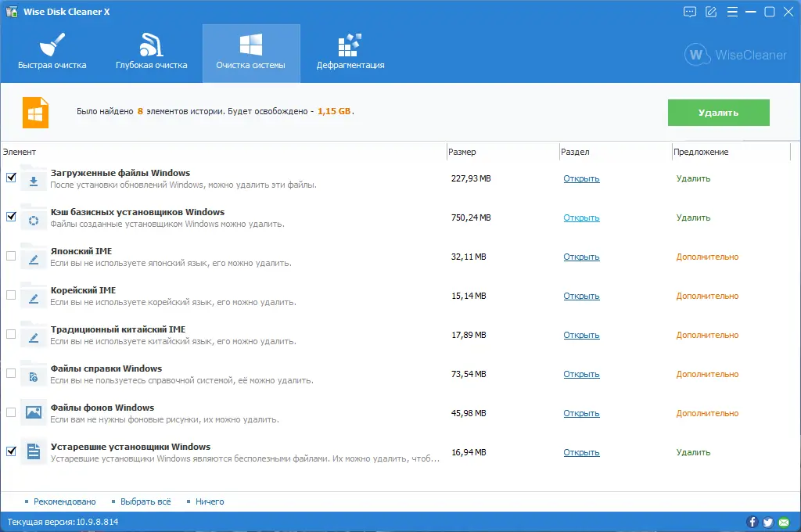Click Открыть for Устаревшие установщики Windows
Screen dimensions: 801x532
tap(581, 452)
